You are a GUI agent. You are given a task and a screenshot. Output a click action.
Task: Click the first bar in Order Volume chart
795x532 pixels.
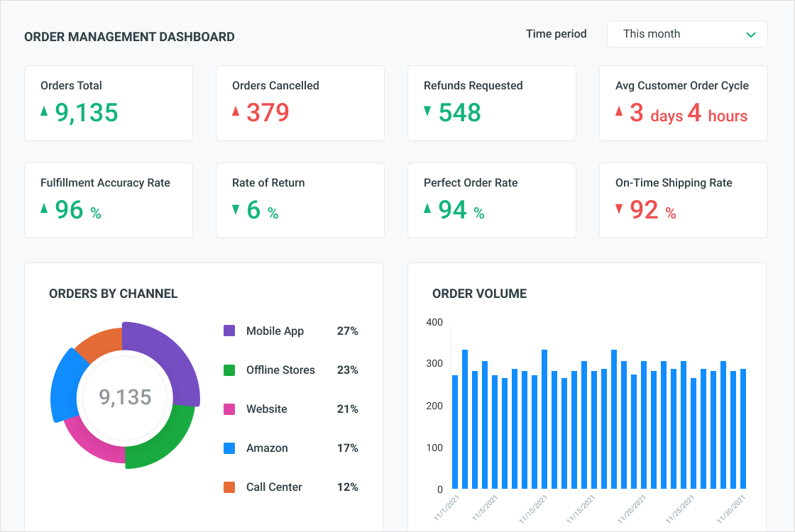pos(455,431)
